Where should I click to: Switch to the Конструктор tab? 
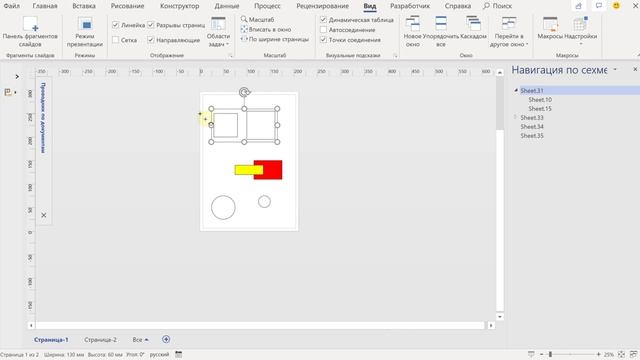[180, 6]
